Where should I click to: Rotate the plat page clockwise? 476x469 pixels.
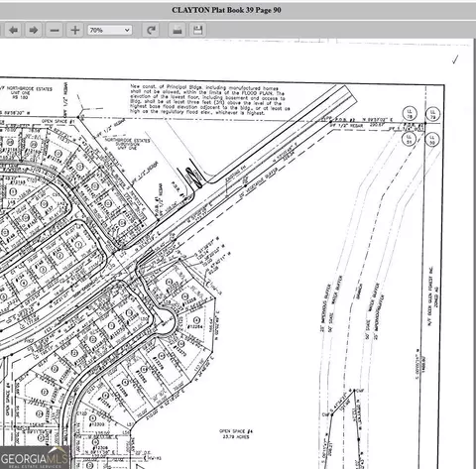pyautogui.click(x=151, y=30)
